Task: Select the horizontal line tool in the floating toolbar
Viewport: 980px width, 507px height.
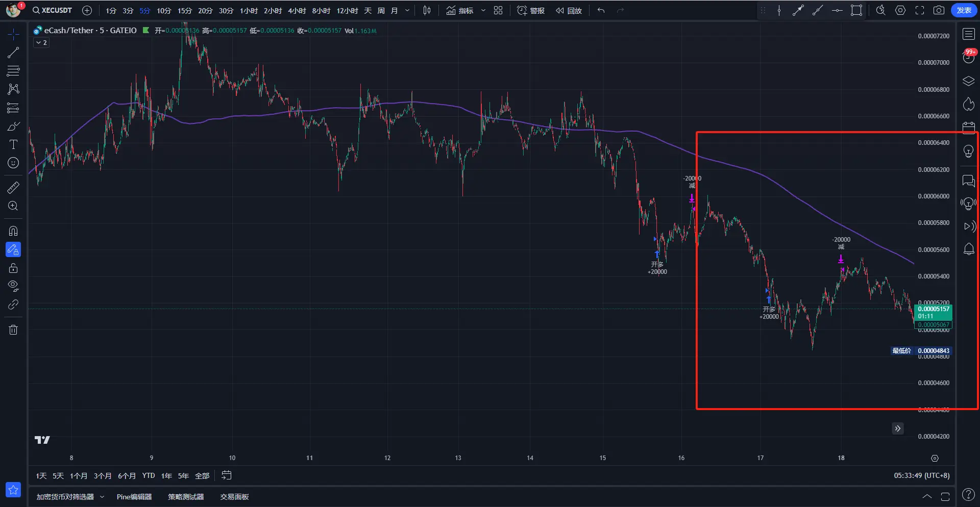Action: (837, 11)
